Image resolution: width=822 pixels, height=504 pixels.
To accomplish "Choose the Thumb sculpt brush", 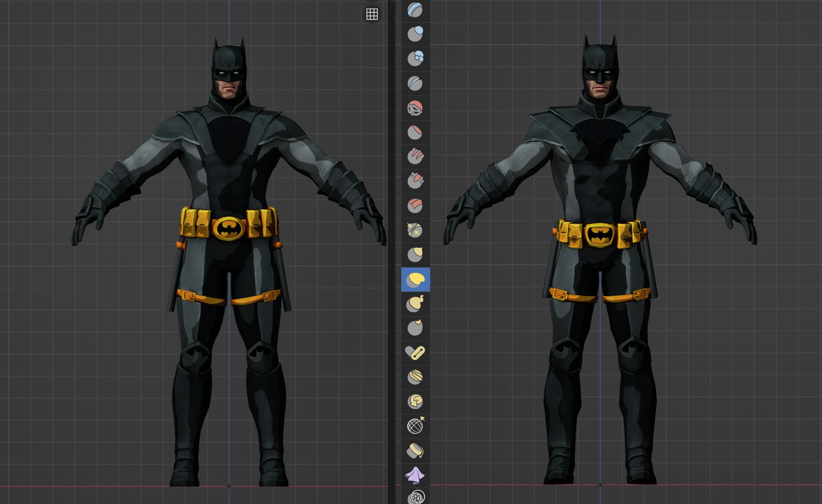I will tap(415, 328).
